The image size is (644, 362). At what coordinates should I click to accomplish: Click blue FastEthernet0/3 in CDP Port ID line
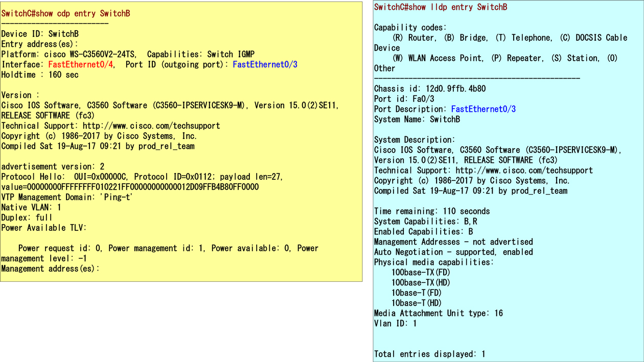pyautogui.click(x=265, y=65)
